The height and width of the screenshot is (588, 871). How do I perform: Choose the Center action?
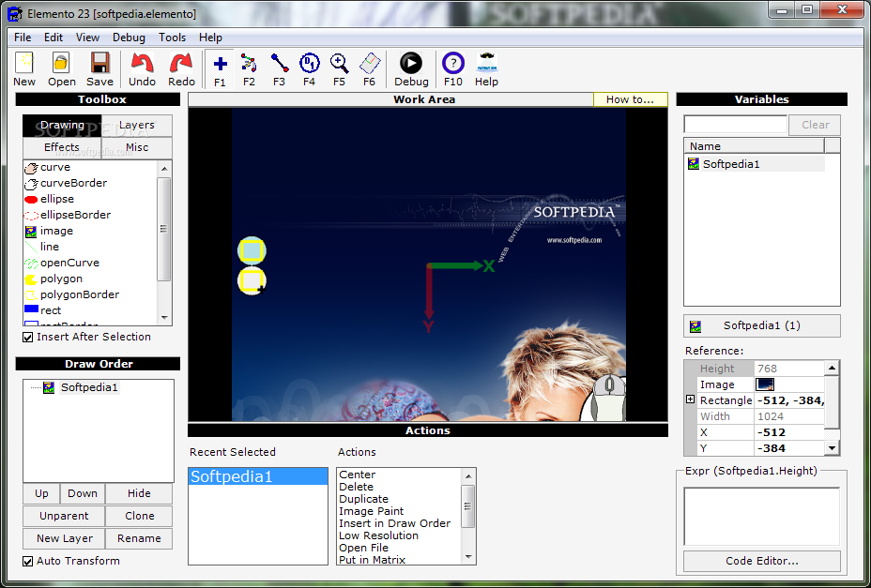coord(358,475)
